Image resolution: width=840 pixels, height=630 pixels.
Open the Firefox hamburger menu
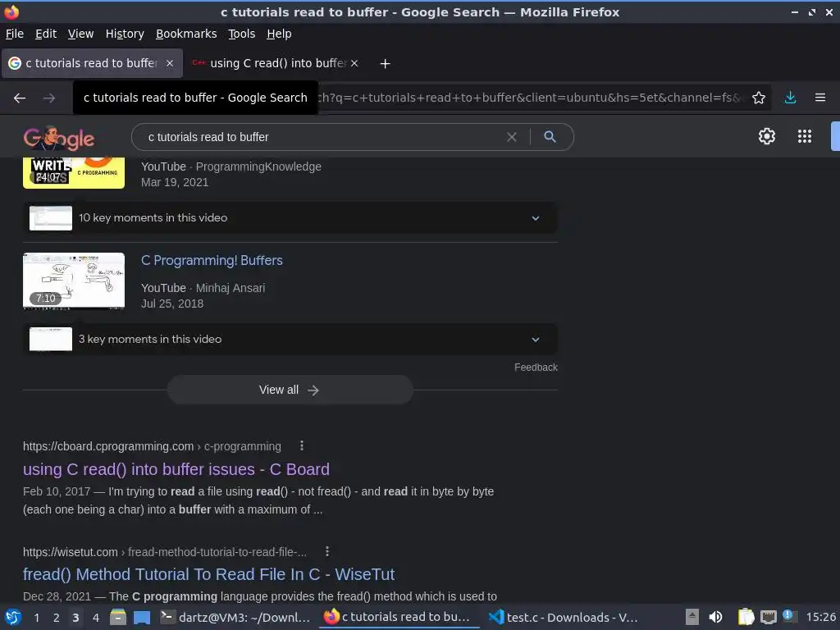pyautogui.click(x=820, y=98)
